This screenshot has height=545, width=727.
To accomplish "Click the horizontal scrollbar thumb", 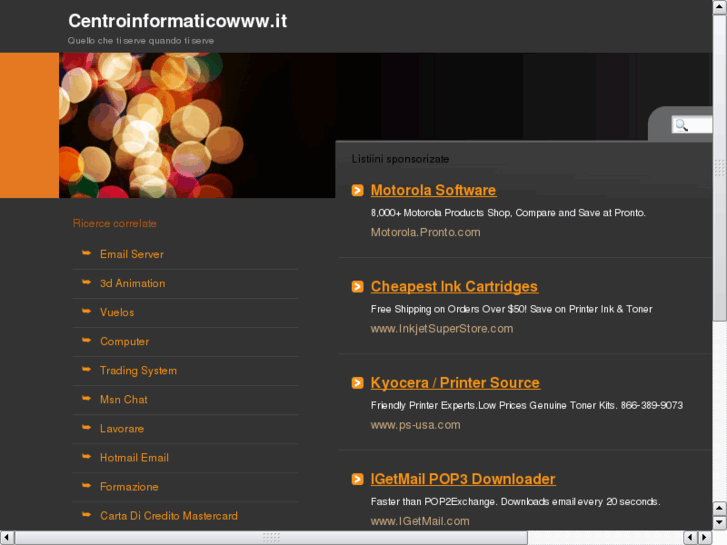I will click(271, 538).
